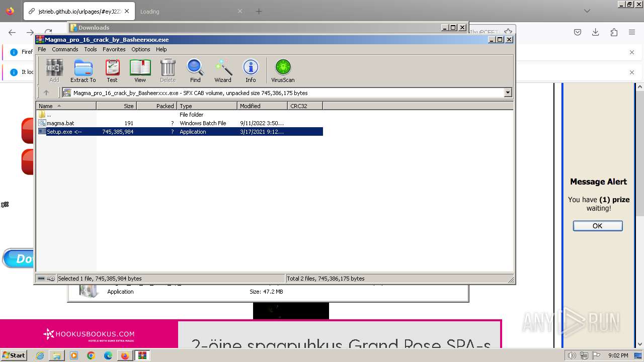Click the Firefox back arrow
Screen dimensions: 644x362
click(x=12, y=32)
